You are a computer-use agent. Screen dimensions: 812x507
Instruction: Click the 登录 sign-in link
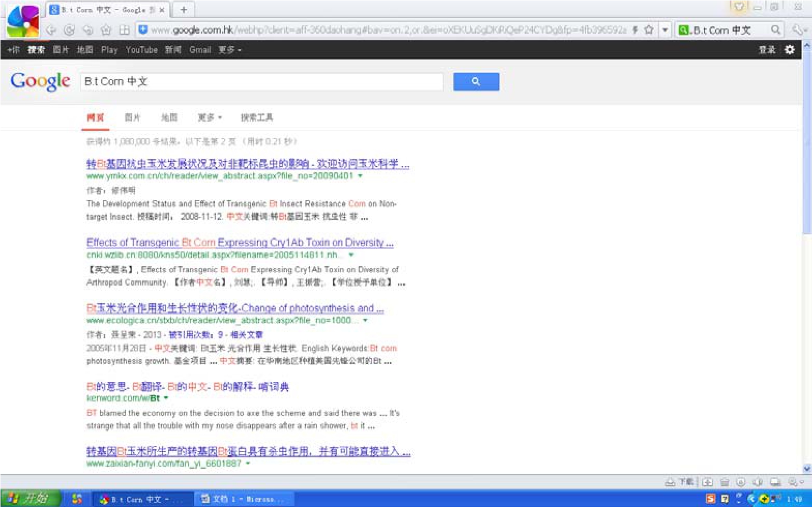(767, 50)
